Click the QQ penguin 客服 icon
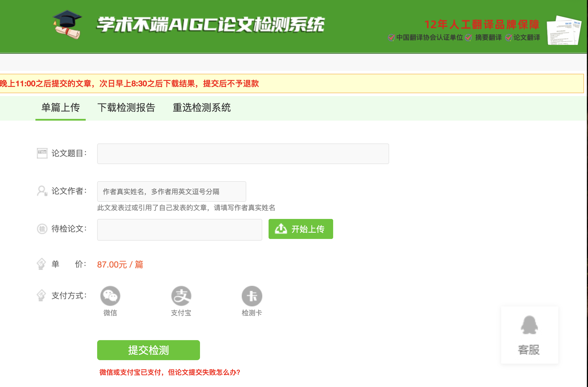The image size is (588, 387). tap(529, 325)
